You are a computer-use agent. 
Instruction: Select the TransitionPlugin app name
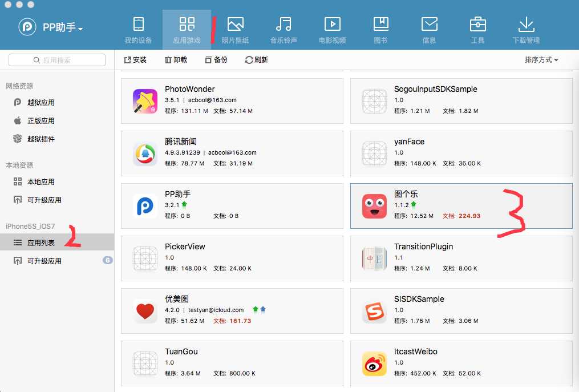coord(423,246)
